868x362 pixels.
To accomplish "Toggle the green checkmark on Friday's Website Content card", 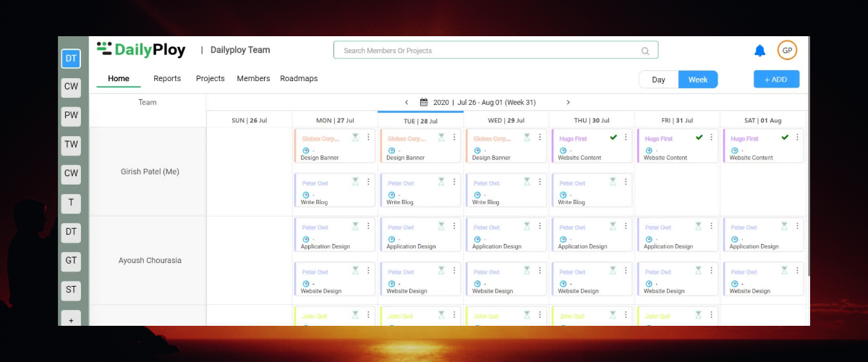I will pyautogui.click(x=699, y=138).
